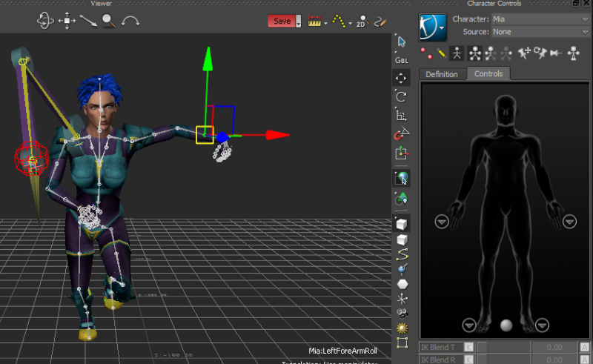Click the pivot axis manipulator icon
The width and height of the screenshot is (593, 364).
click(401, 153)
